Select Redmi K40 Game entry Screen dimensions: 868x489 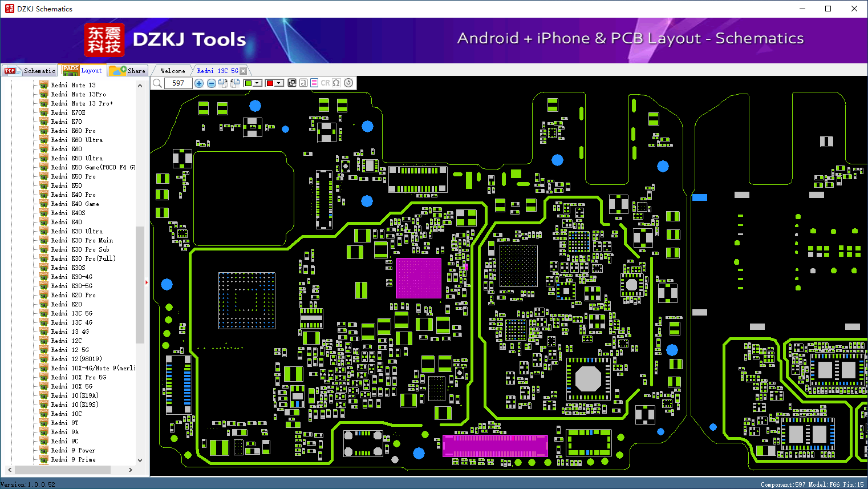tap(75, 204)
